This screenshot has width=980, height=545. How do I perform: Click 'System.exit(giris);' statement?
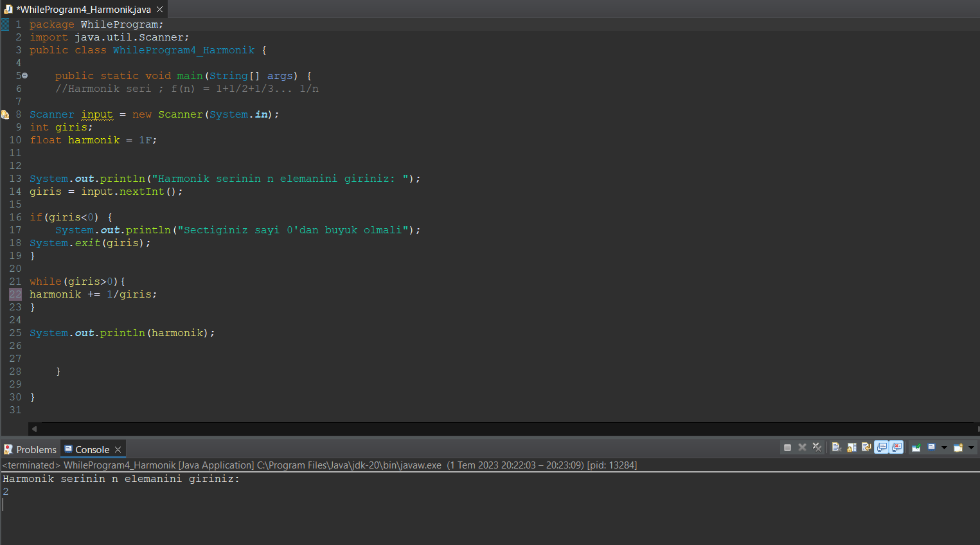(90, 243)
